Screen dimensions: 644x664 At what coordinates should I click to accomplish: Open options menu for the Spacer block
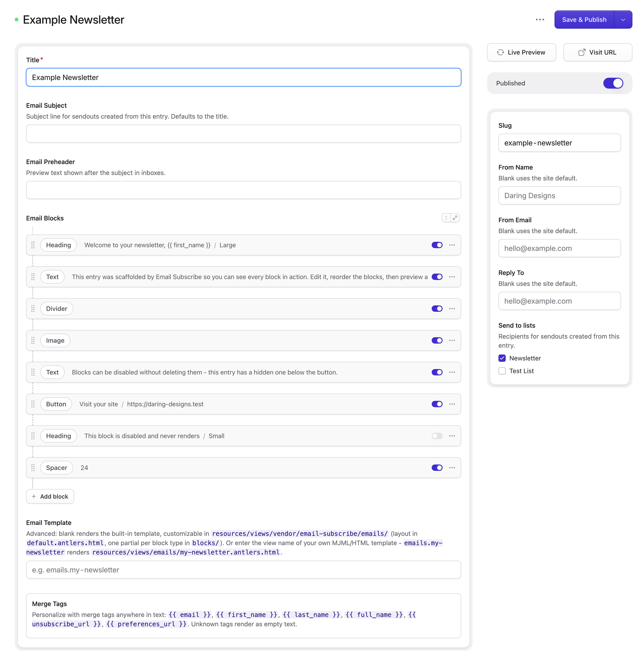(x=452, y=468)
